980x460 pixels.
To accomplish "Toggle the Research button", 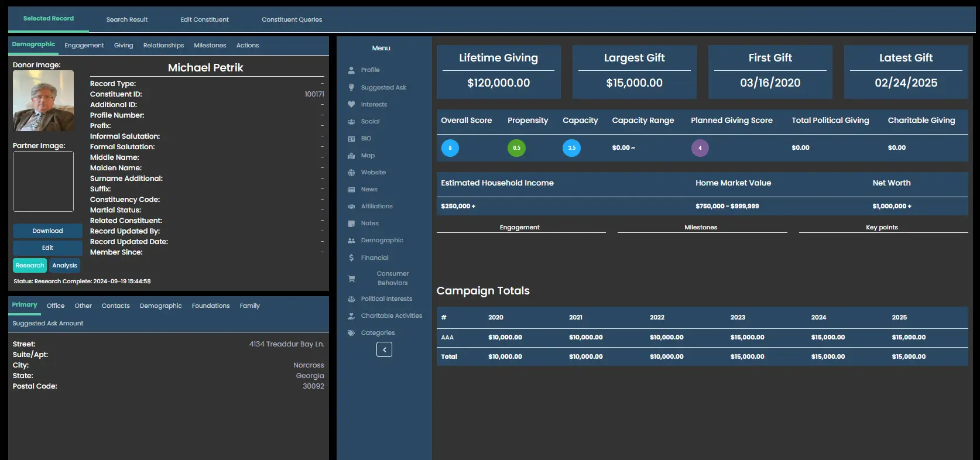I will pos(30,266).
